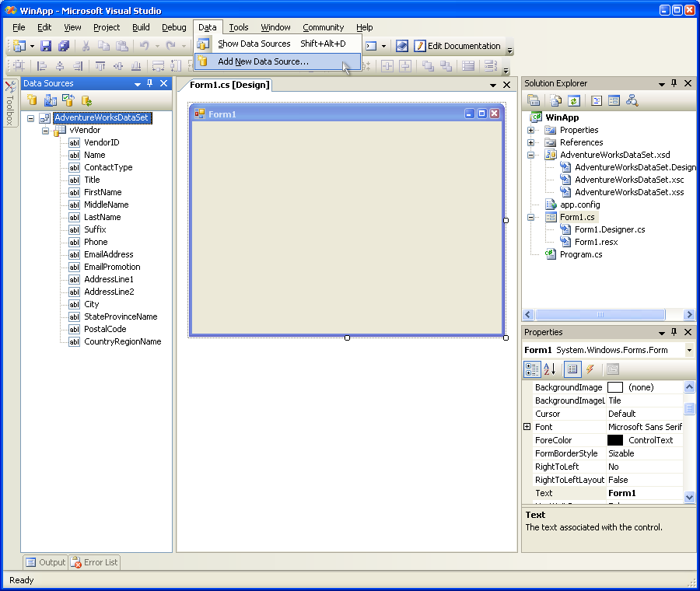
Task: Open the Error List tab
Action: point(95,562)
